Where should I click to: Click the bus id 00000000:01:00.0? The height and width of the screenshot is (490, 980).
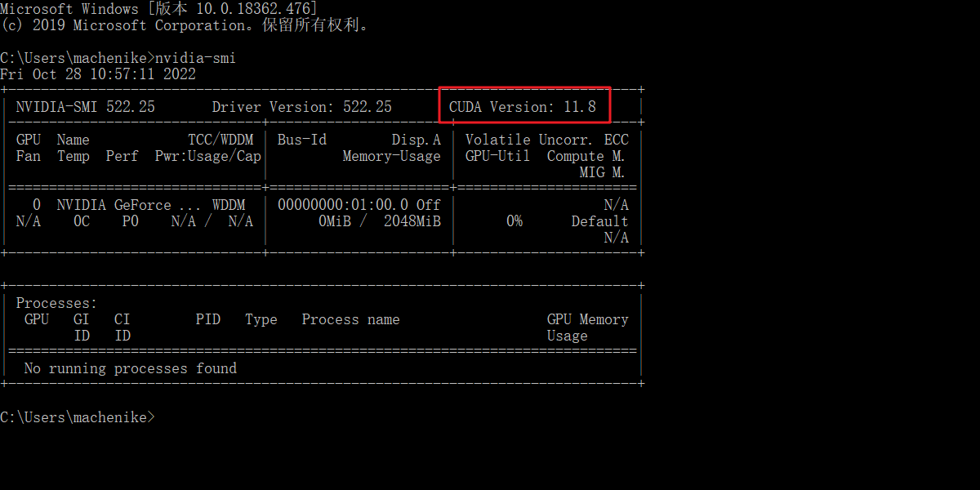click(343, 205)
